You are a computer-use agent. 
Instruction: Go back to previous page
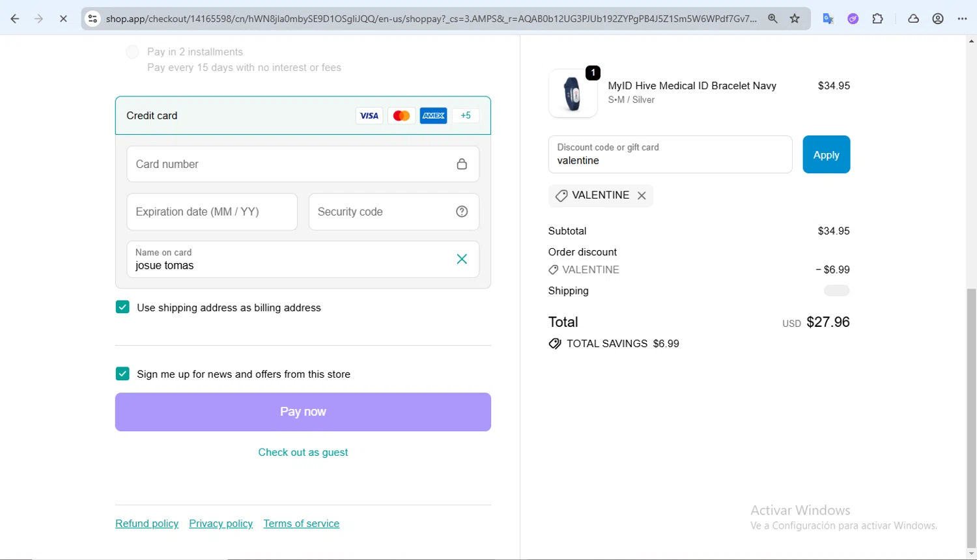point(14,19)
